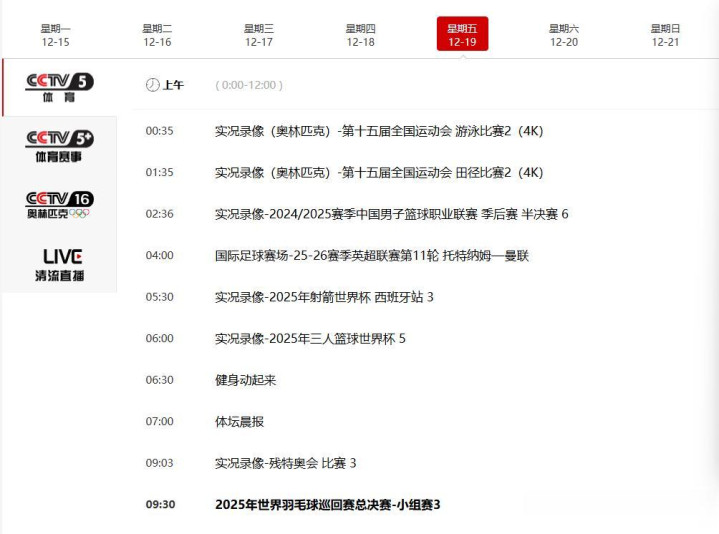
Task: Open 中国男子篮球职业联赛 季后赛 半决赛 6 program
Action: point(392,214)
